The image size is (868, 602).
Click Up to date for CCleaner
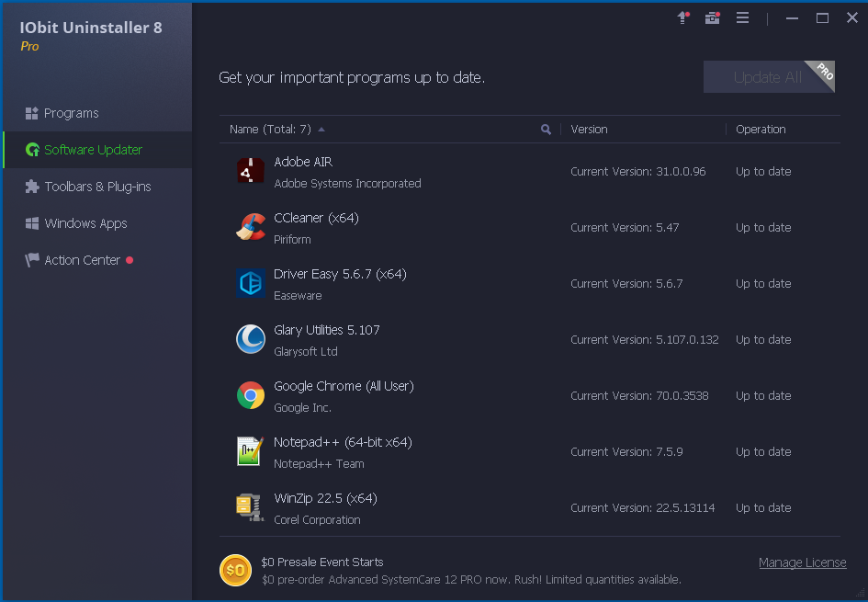tap(763, 227)
